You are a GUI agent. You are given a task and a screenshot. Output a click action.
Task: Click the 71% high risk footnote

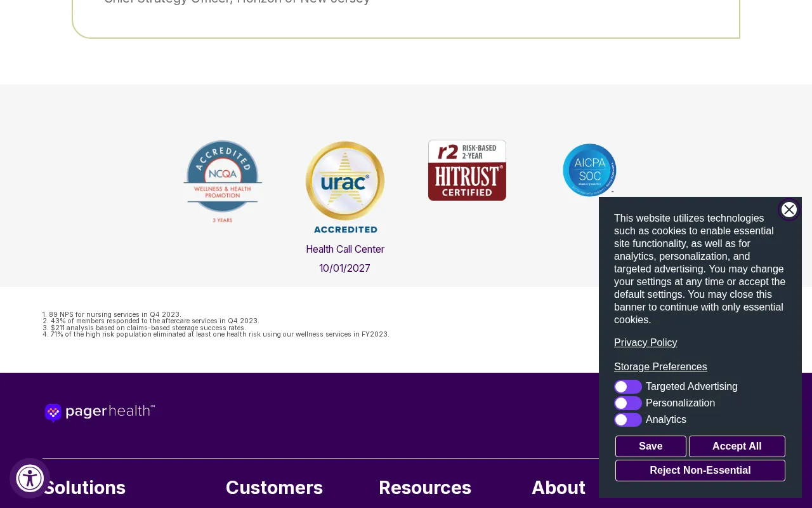pyautogui.click(x=216, y=335)
